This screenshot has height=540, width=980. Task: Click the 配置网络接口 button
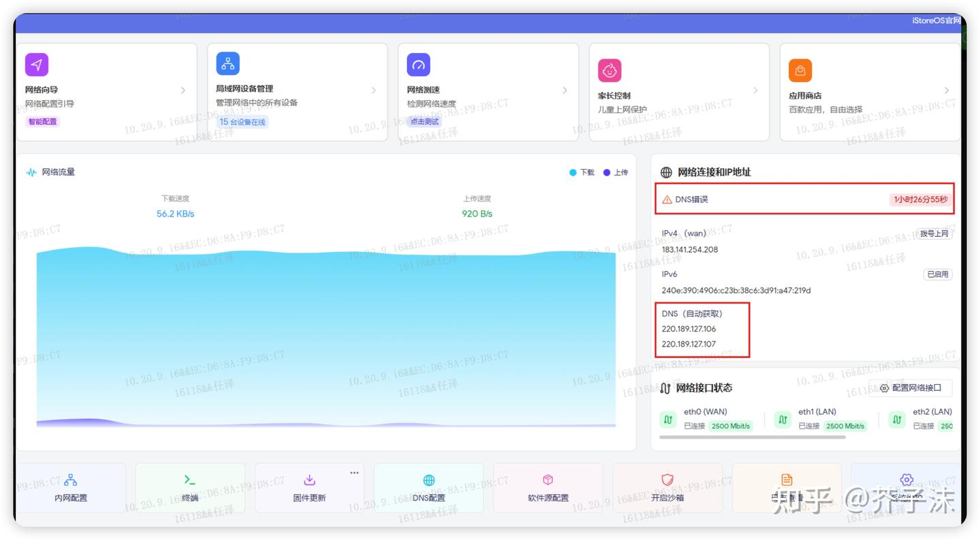[x=910, y=388]
